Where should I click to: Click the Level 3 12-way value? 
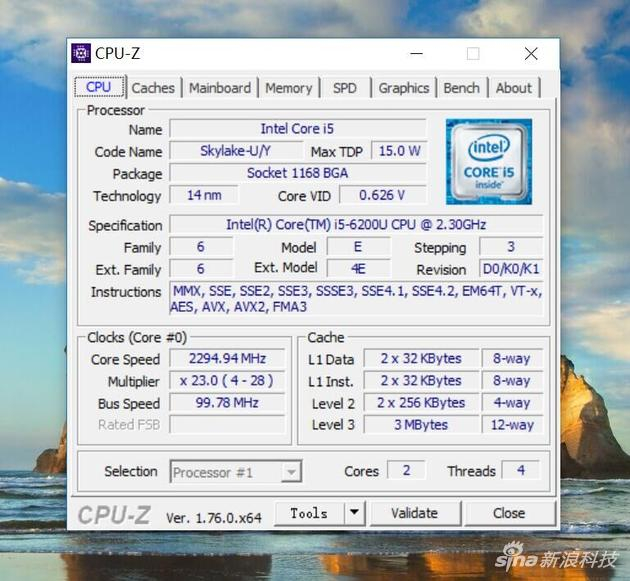(512, 424)
